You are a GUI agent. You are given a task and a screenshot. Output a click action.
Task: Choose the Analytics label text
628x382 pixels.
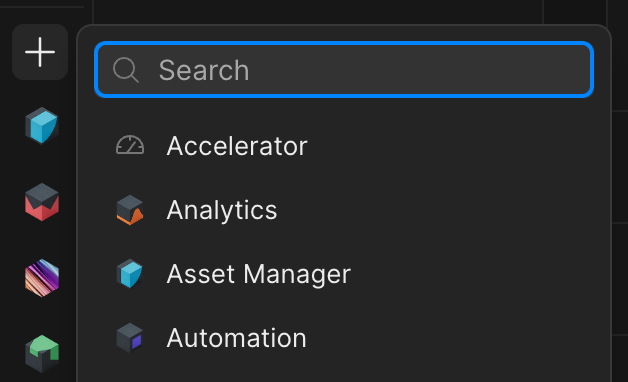click(x=222, y=211)
